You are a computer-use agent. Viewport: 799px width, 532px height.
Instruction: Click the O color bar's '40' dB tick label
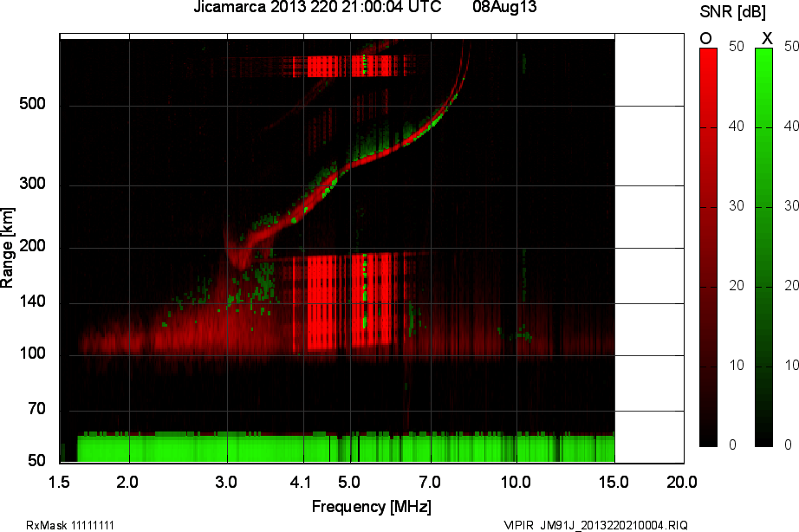737,127
